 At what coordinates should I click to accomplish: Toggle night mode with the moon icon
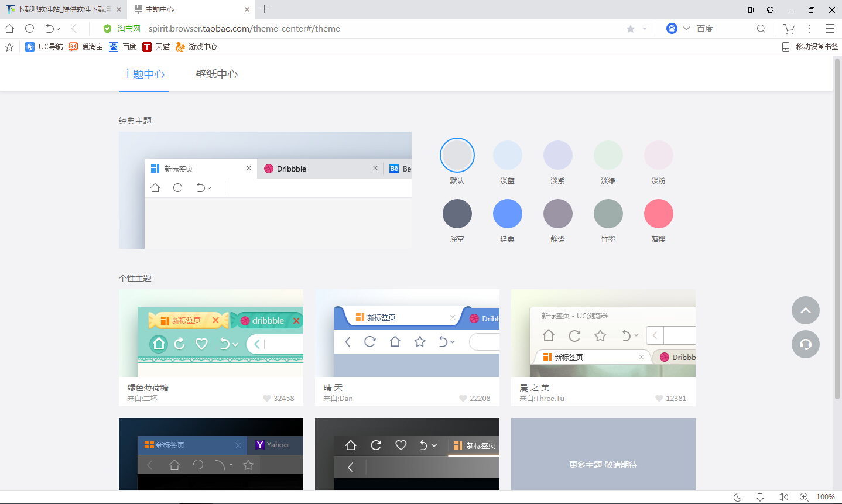pos(737,496)
